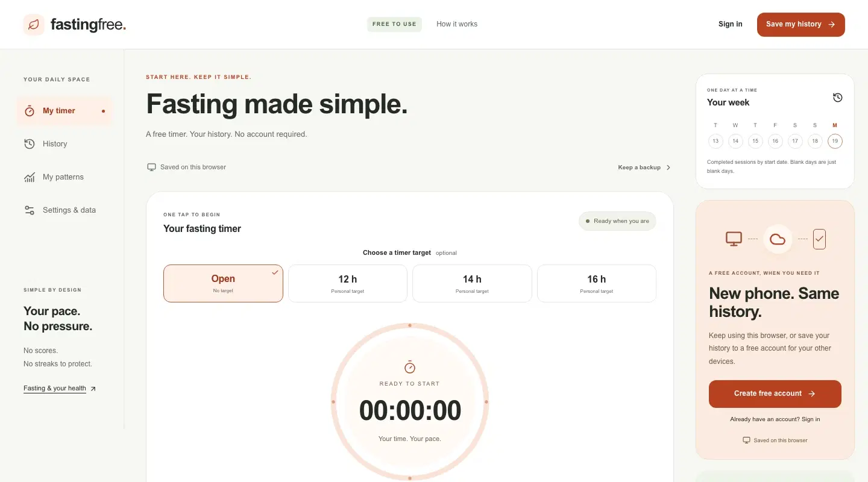
Task: Open the My timer sidebar item
Action: 64,111
